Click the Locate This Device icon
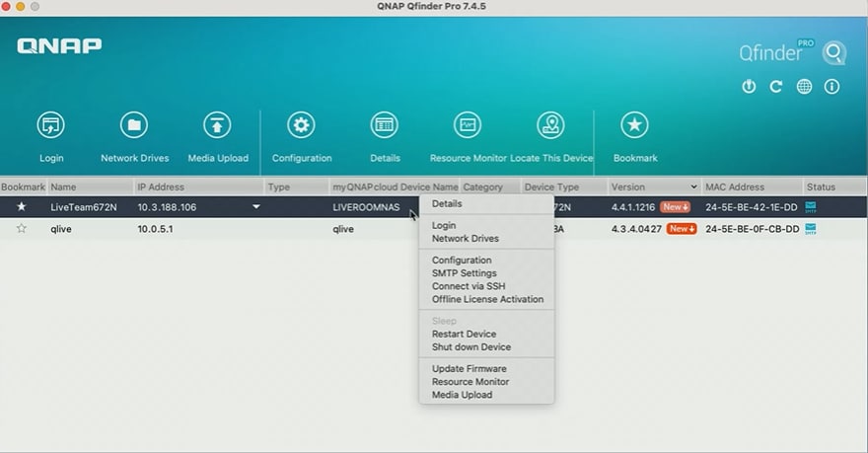Image resolution: width=868 pixels, height=453 pixels. (x=550, y=125)
